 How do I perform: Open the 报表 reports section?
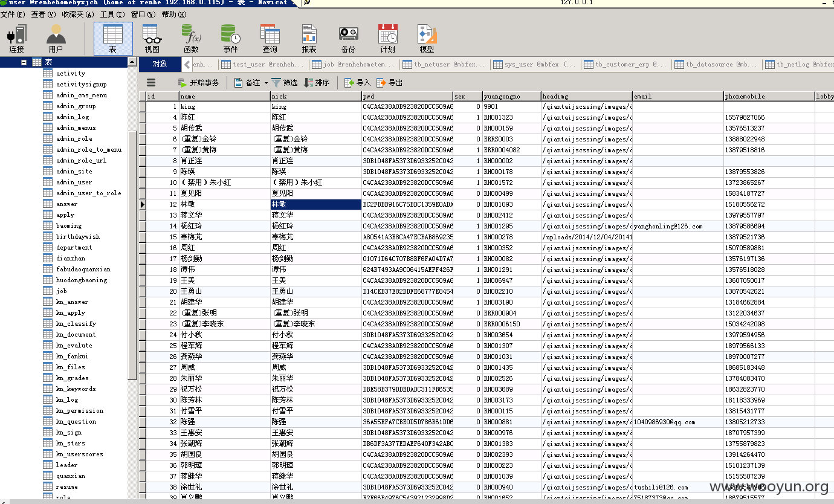(309, 39)
